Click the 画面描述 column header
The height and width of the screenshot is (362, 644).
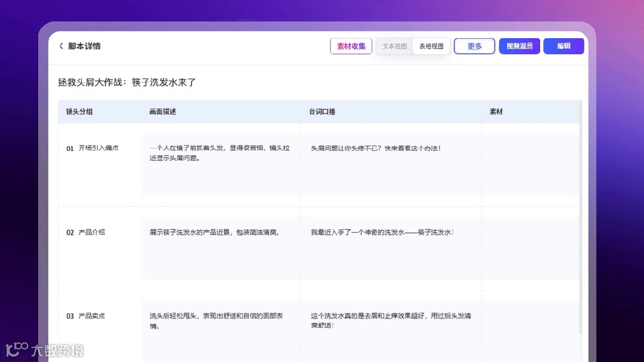163,112
